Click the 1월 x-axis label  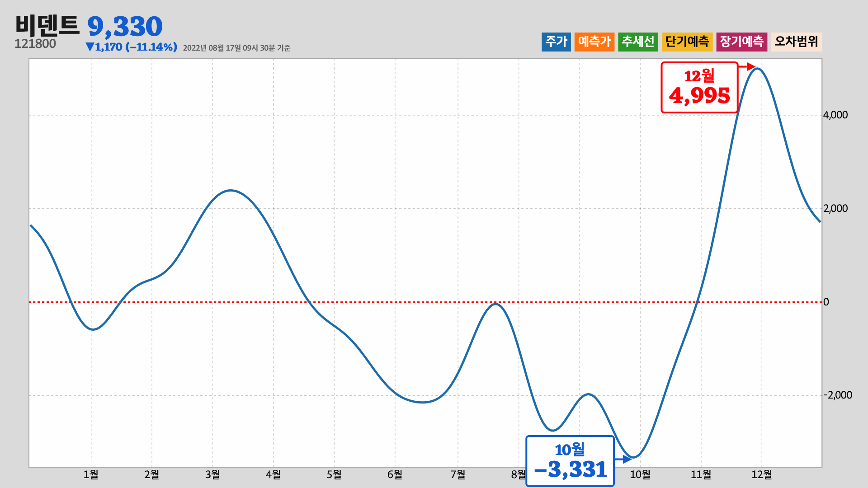tap(91, 474)
